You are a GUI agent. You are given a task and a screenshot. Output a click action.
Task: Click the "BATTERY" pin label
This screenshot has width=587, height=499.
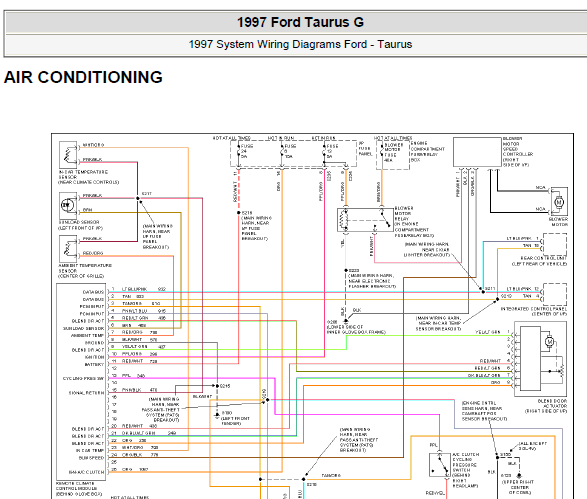tap(94, 365)
